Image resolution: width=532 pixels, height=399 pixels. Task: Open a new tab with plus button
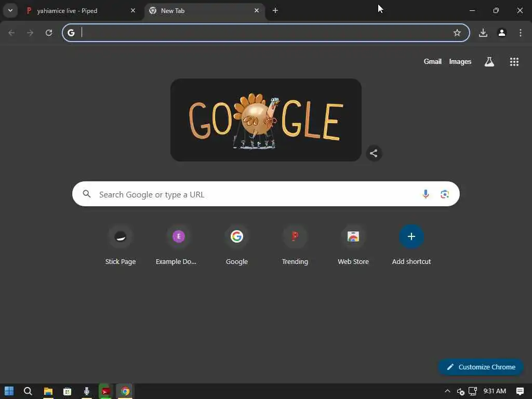(x=275, y=10)
